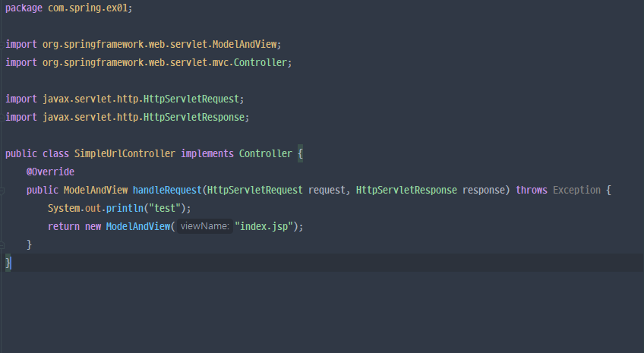
Task: Click the closing brace of handleRequest method
Action: pos(29,244)
